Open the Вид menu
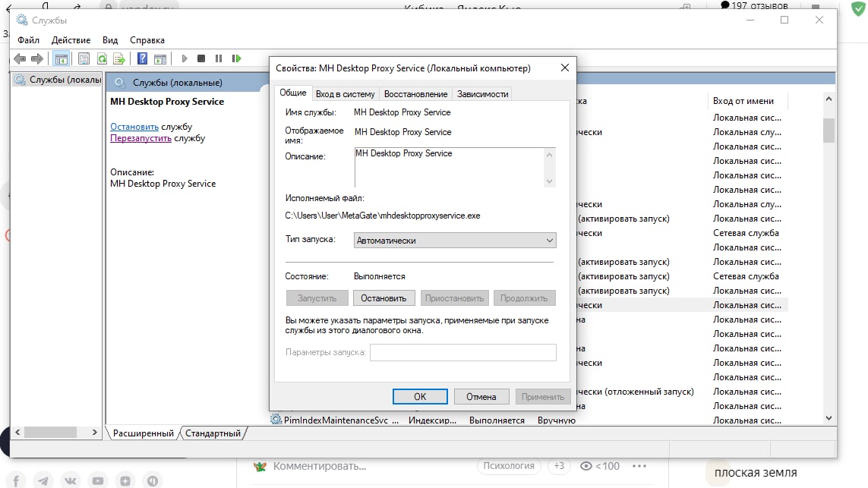Viewport: 868px width, 488px height. coord(110,39)
